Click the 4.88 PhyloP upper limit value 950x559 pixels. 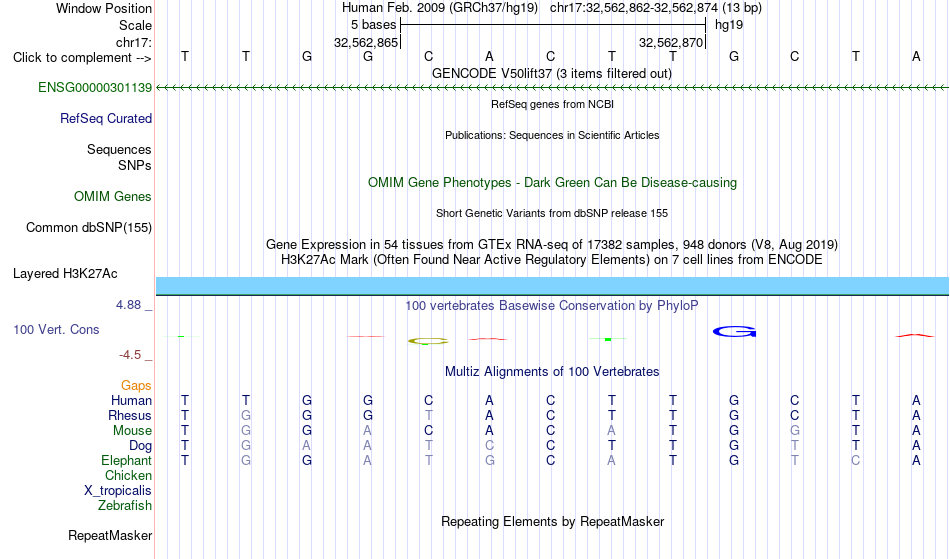[x=128, y=305]
